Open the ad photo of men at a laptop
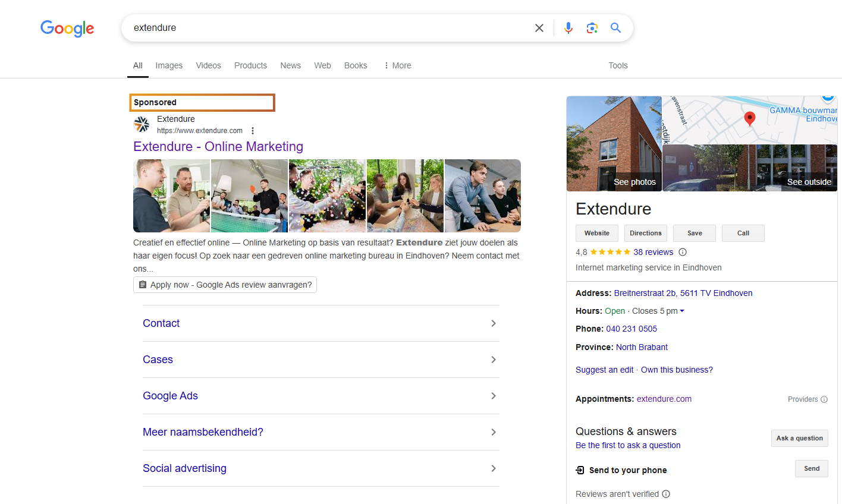This screenshot has height=504, width=842. (x=483, y=196)
